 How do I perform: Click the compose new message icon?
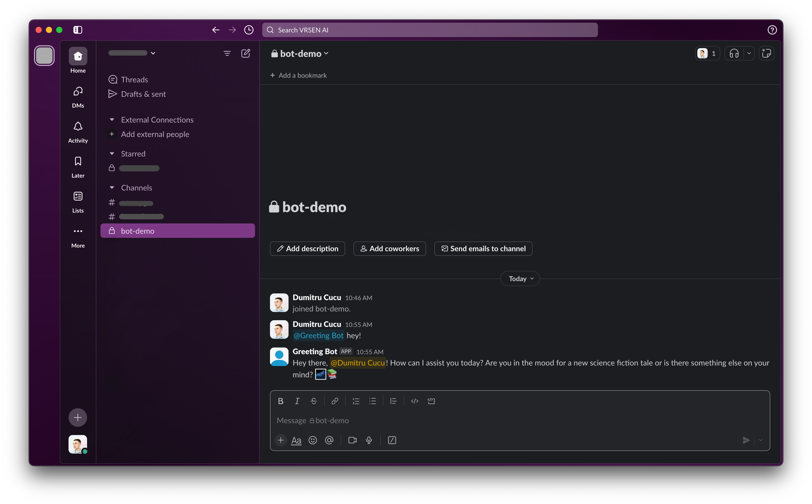coord(246,53)
